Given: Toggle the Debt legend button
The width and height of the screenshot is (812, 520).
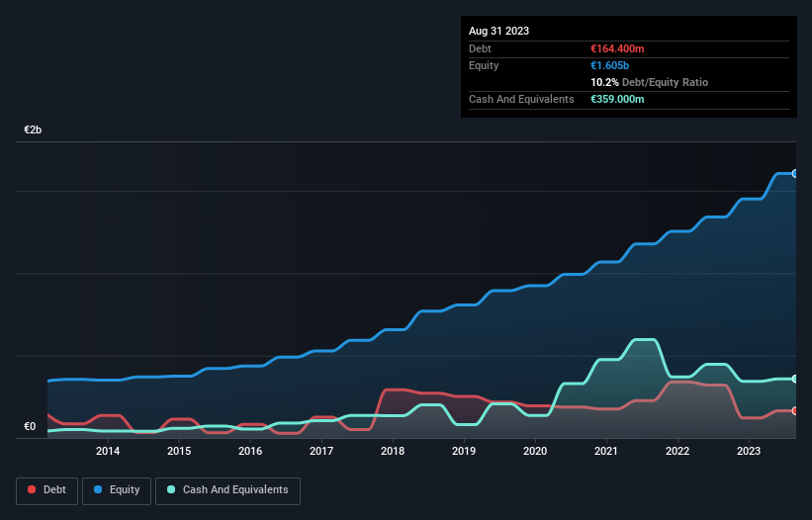Looking at the screenshot, I should [x=46, y=490].
